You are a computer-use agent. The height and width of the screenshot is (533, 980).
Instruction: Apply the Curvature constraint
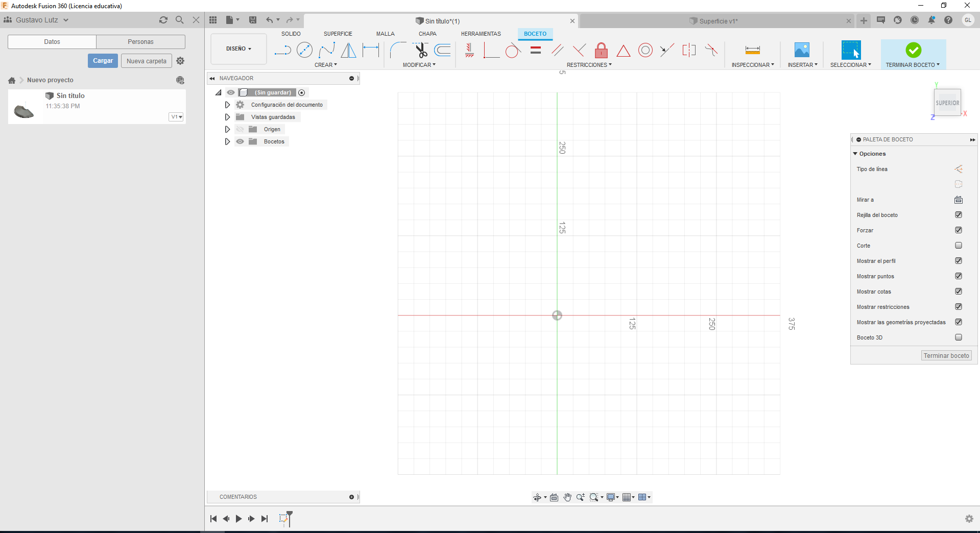[711, 50]
